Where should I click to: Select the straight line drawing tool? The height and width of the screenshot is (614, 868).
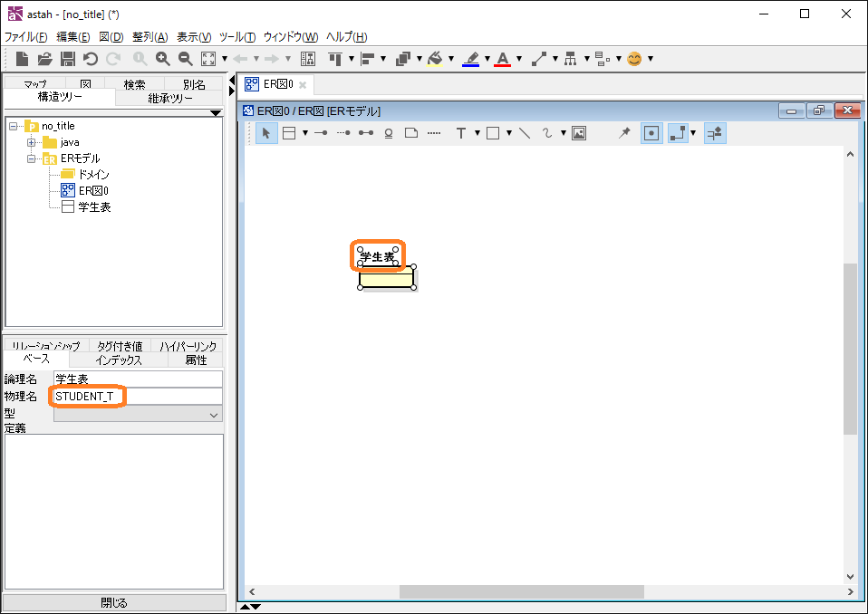(525, 133)
